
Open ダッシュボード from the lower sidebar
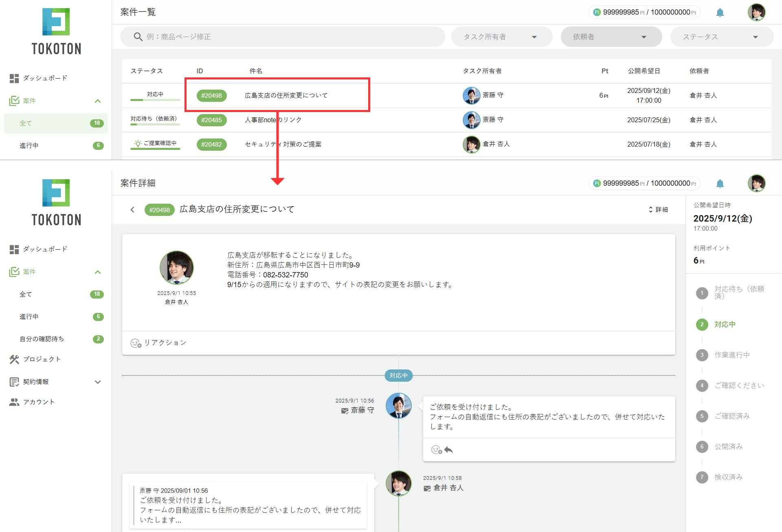[x=45, y=249]
